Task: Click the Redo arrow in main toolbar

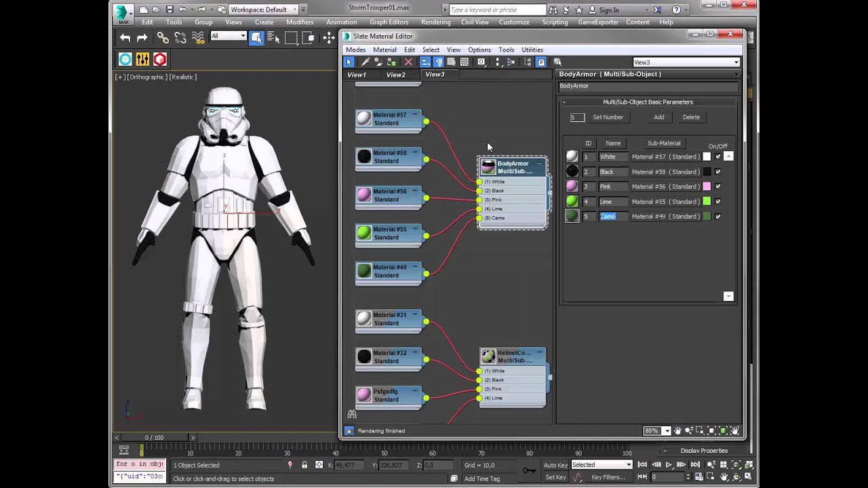Action: tap(142, 38)
